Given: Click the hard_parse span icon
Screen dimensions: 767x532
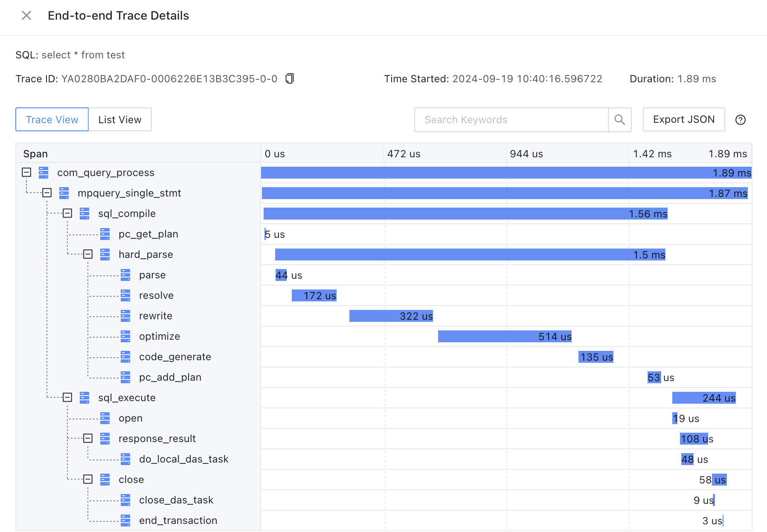Looking at the screenshot, I should pyautogui.click(x=105, y=254).
